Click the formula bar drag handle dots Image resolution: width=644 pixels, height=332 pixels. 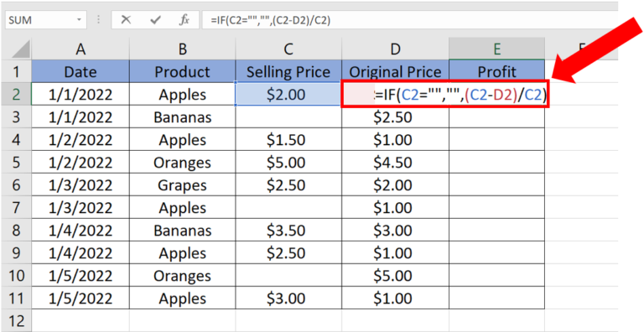point(99,20)
